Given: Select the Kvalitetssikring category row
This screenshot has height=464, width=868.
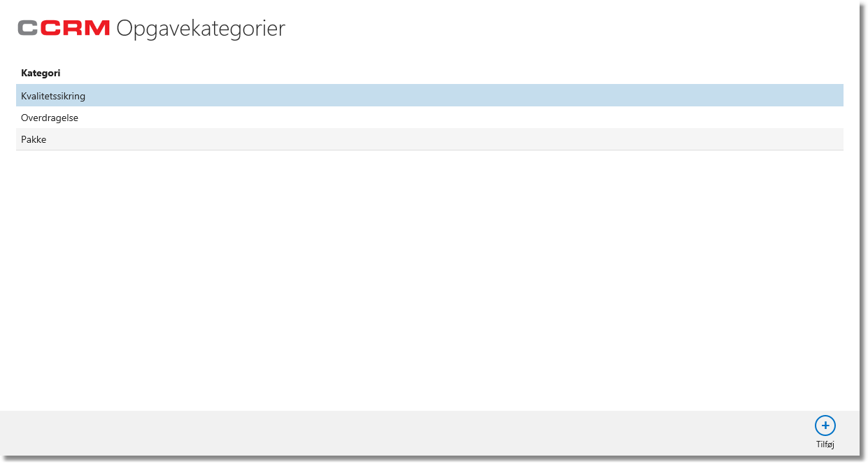Looking at the screenshot, I should coord(429,95).
